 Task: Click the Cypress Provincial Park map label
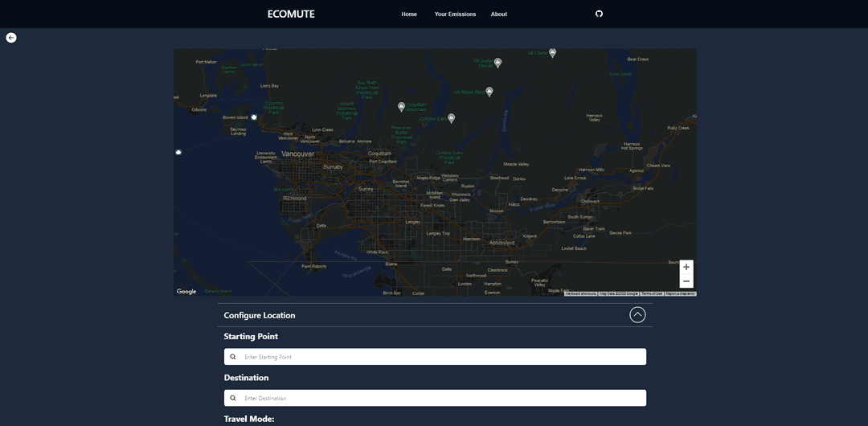[273, 108]
